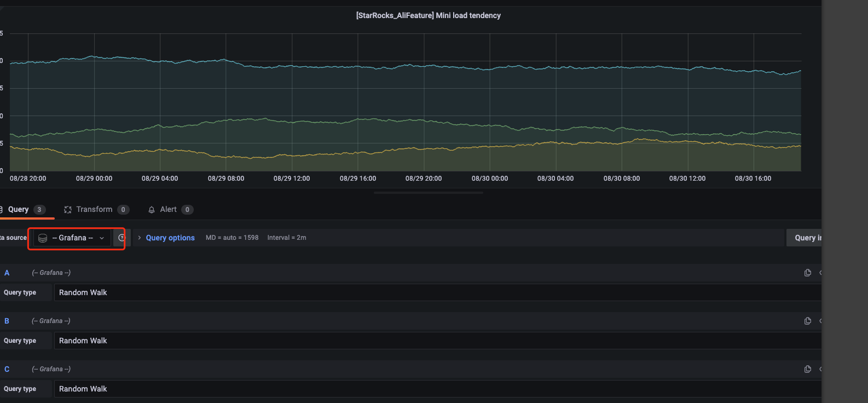Click the database icon in data source picker

tap(43, 238)
